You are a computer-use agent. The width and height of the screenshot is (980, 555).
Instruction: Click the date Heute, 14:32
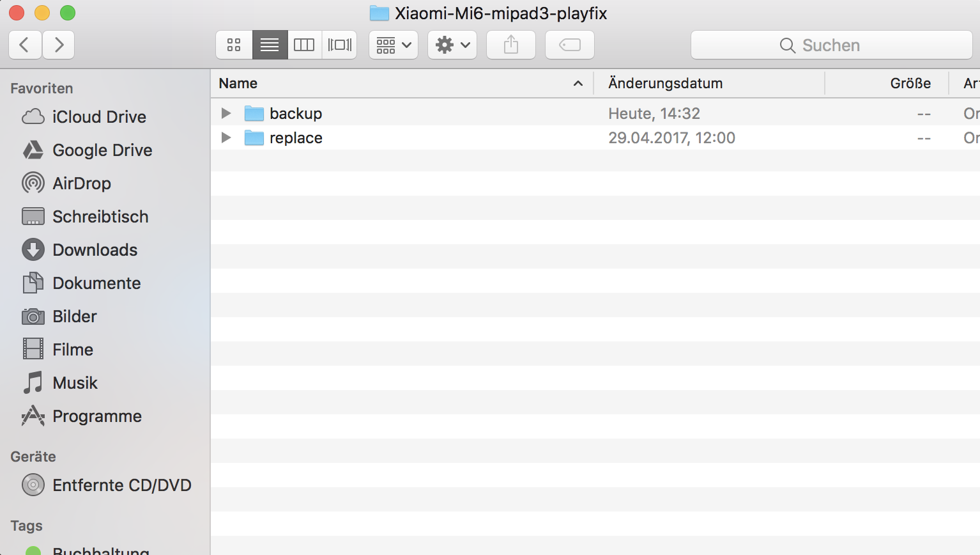tap(654, 114)
